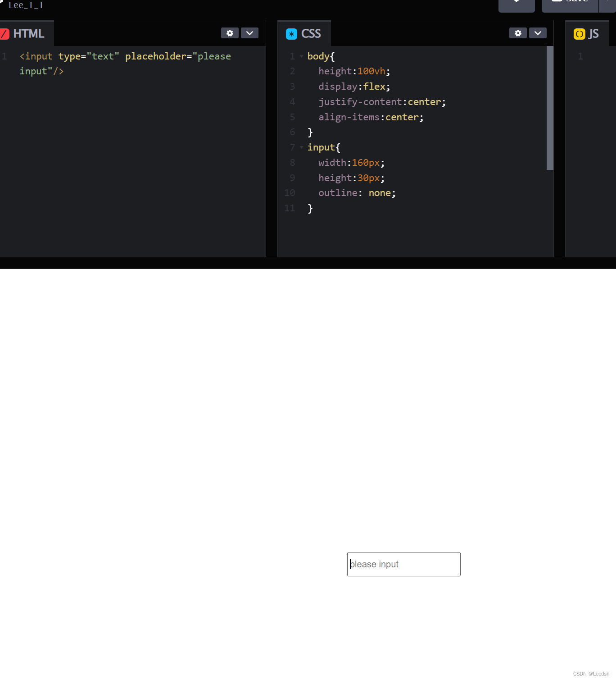Click 'outline: none;' CSS line
Viewport: 616px width, 680px height.
point(357,193)
